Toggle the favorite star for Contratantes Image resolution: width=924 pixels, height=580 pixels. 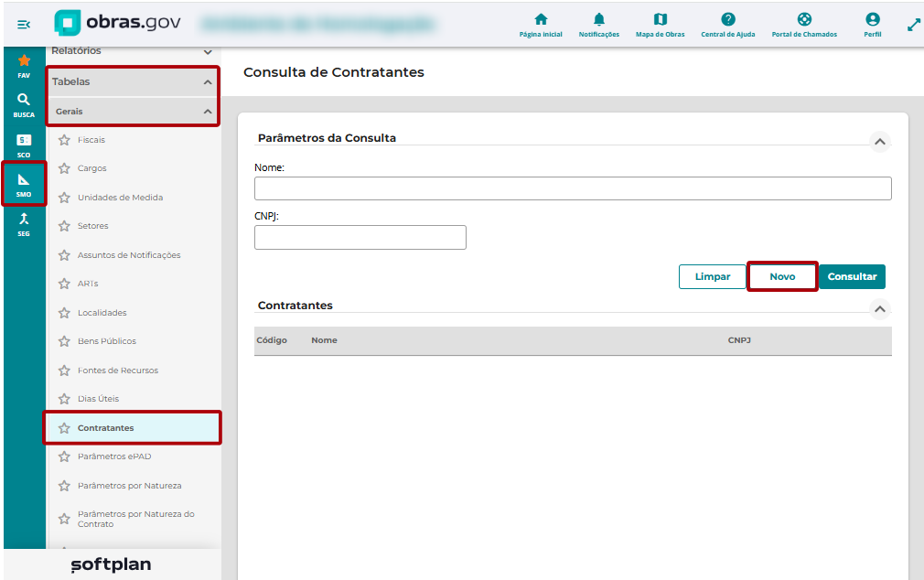(x=64, y=428)
